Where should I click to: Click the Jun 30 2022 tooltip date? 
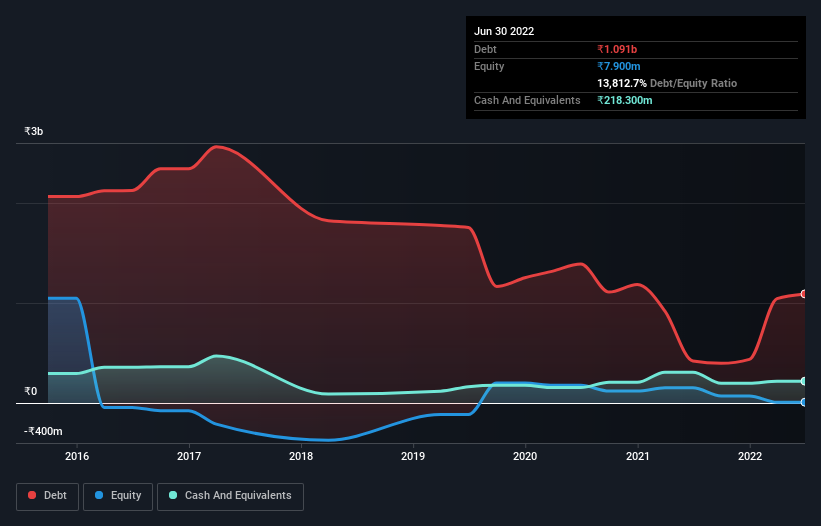point(504,31)
